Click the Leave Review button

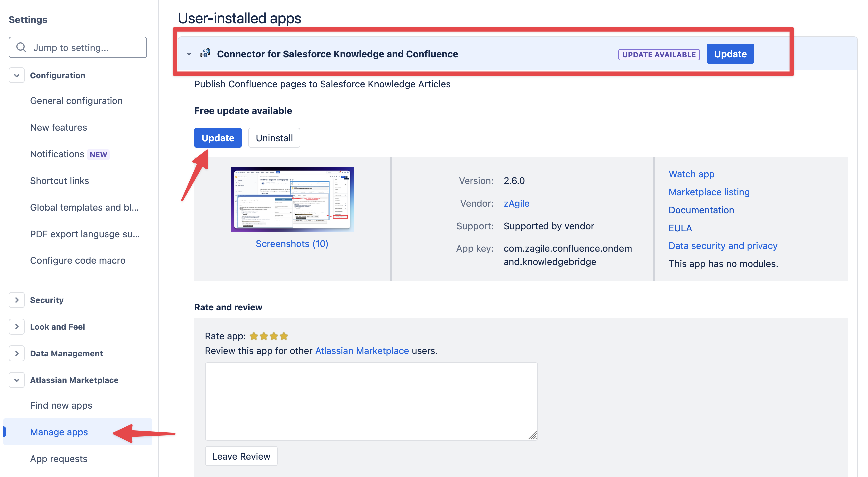coord(241,456)
